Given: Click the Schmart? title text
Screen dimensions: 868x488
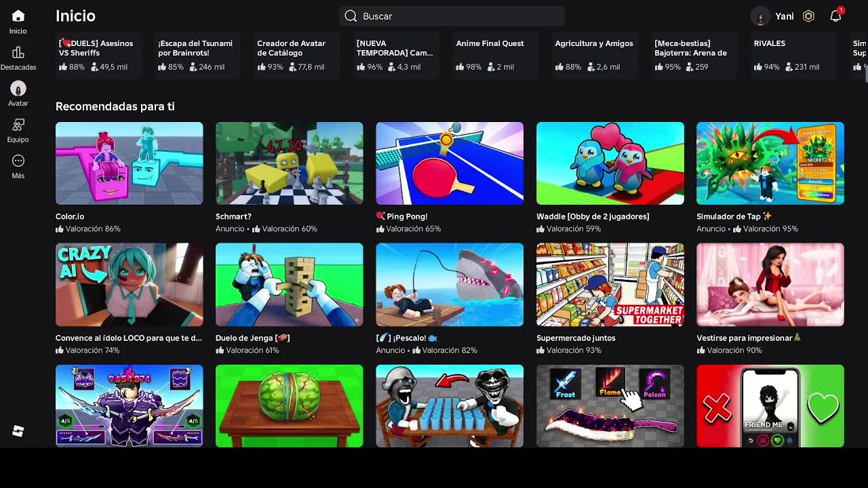Looking at the screenshot, I should click(233, 216).
